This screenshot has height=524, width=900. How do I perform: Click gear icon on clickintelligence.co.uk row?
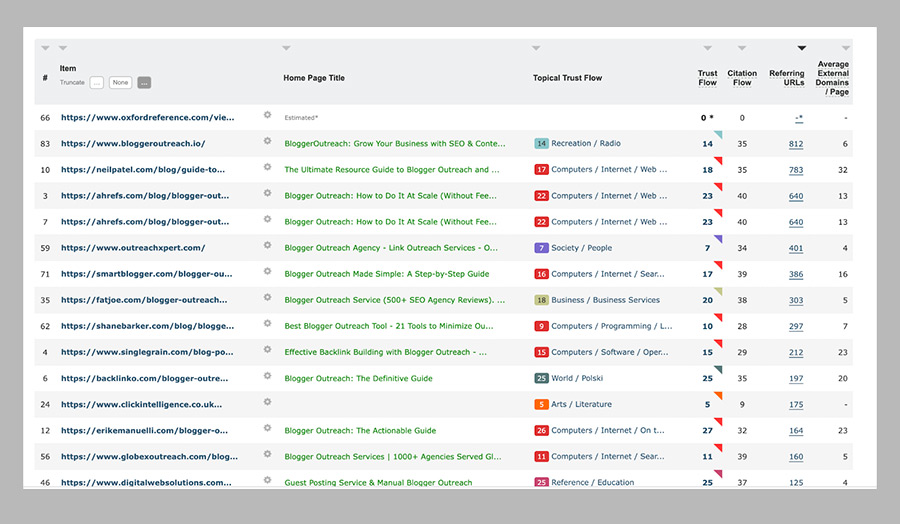(x=267, y=402)
